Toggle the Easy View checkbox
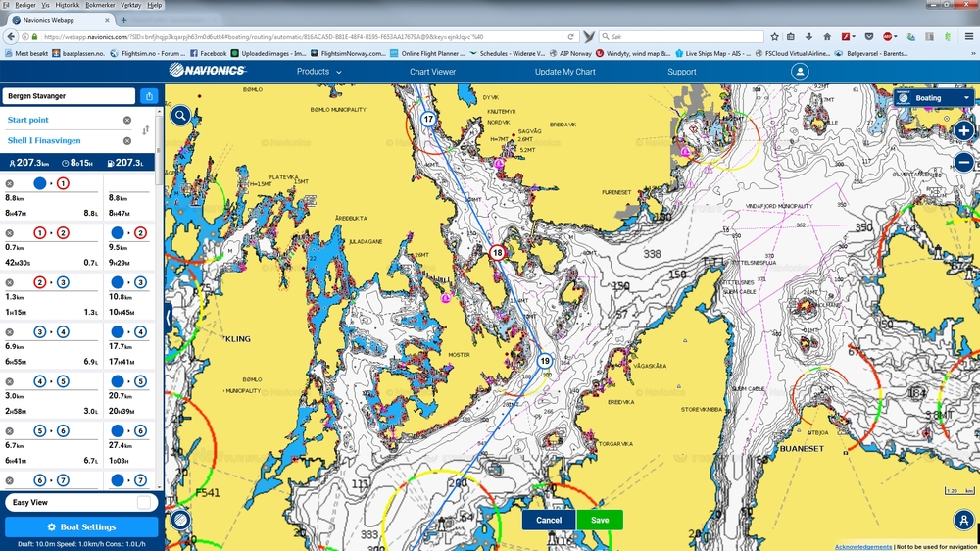 click(x=144, y=502)
